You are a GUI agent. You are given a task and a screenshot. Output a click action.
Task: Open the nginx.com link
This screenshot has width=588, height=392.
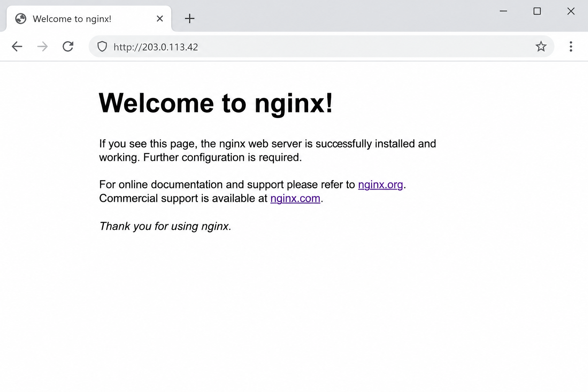click(295, 198)
